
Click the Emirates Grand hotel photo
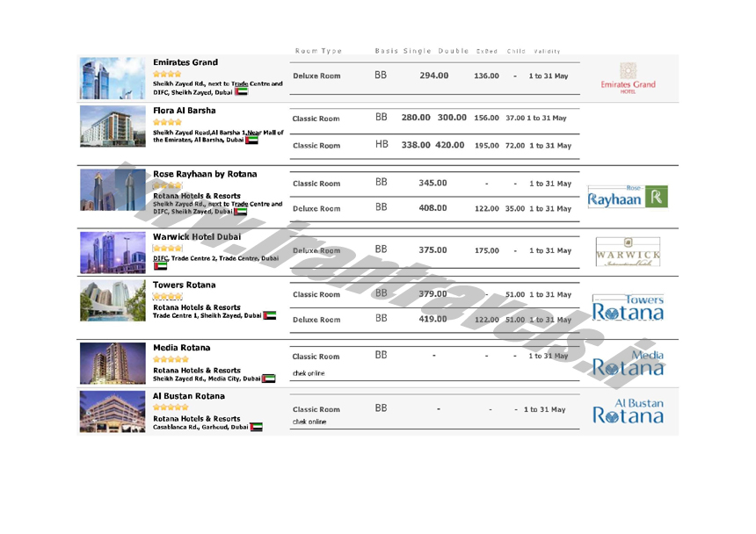[x=113, y=78]
